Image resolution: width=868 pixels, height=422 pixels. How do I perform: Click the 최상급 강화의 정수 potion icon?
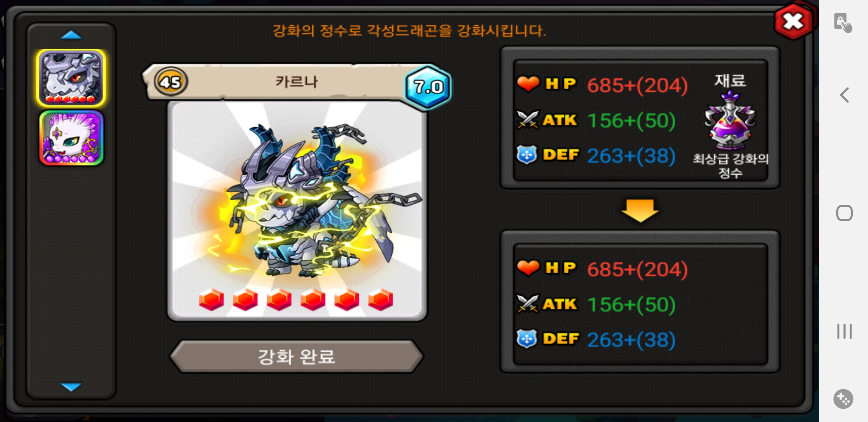click(x=730, y=120)
